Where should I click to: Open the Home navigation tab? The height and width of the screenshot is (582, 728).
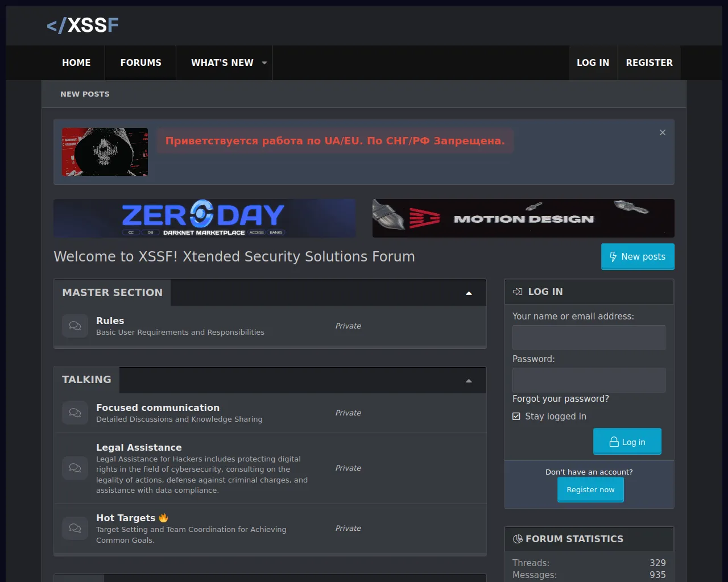pyautogui.click(x=76, y=63)
